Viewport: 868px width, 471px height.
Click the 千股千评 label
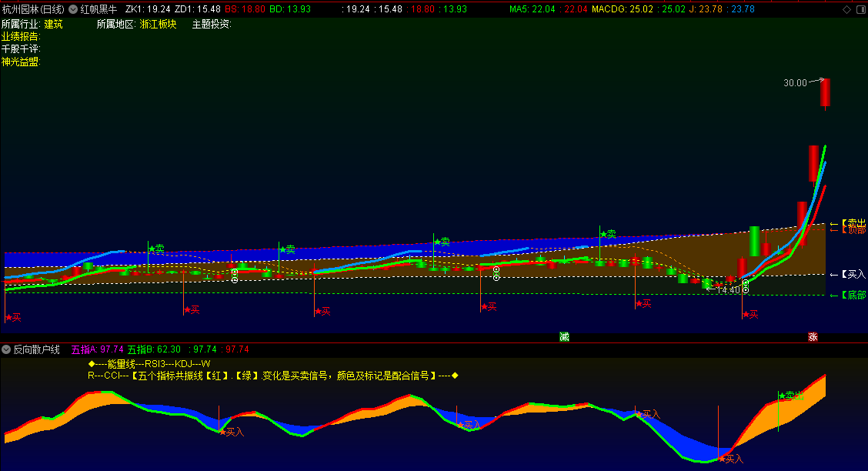[21, 49]
